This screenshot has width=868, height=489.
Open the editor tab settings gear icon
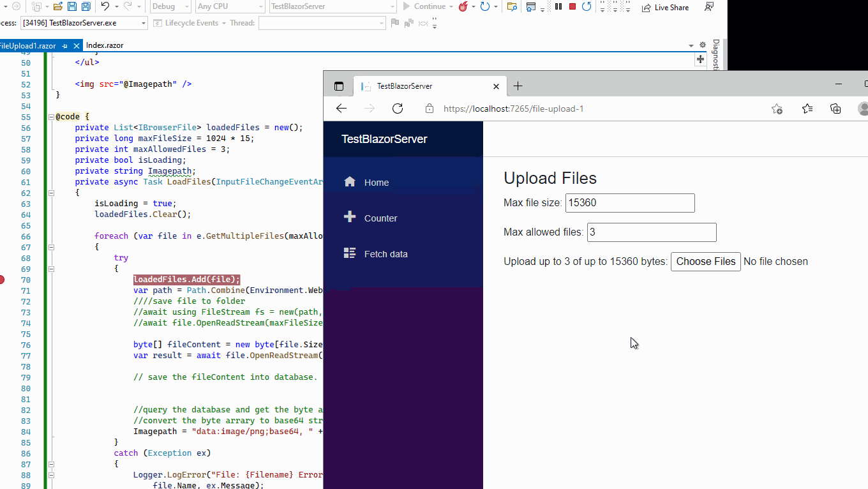(x=703, y=45)
